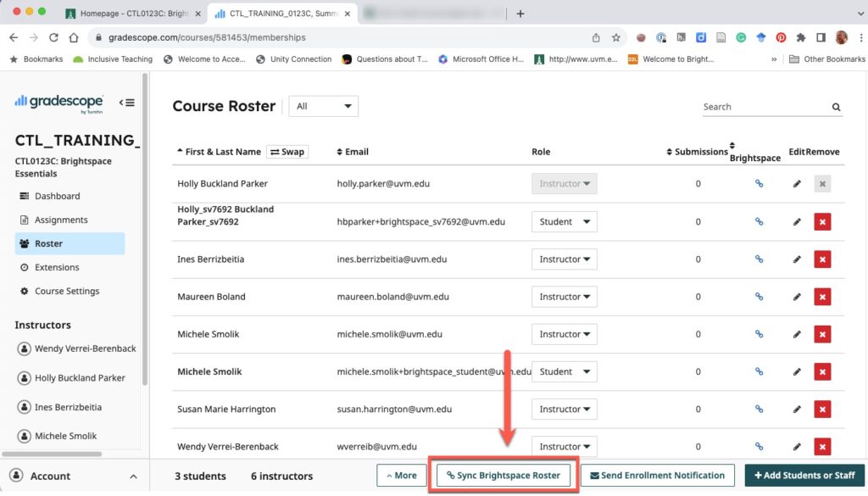Change Wendy Verrei-Berenback's role dropdown

(564, 446)
